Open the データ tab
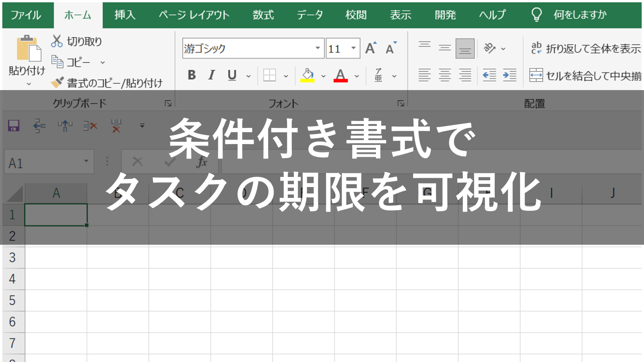Image resolution: width=644 pixels, height=362 pixels. click(x=310, y=15)
